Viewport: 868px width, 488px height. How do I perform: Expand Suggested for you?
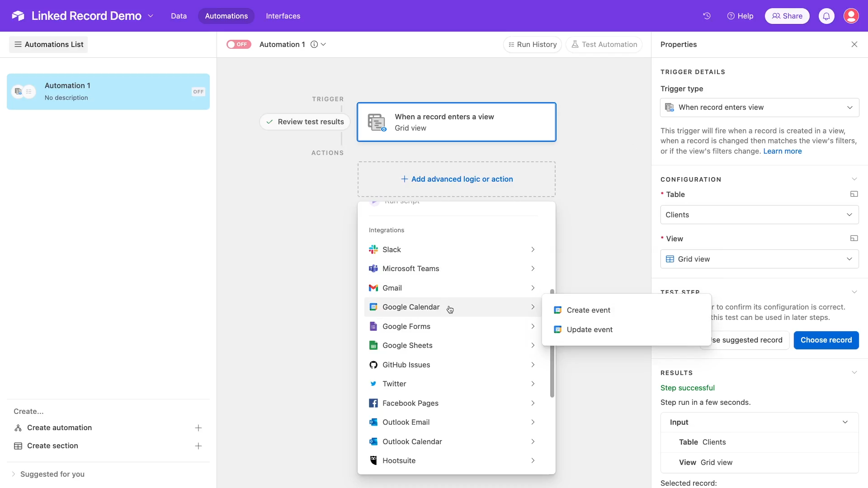(x=48, y=474)
